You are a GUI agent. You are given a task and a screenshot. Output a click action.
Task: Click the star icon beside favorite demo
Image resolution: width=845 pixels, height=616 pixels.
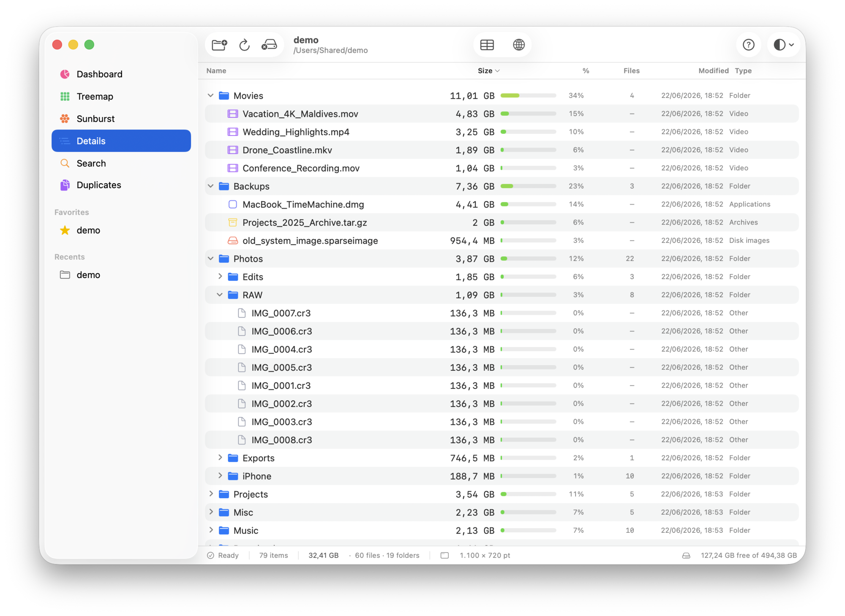[65, 231]
